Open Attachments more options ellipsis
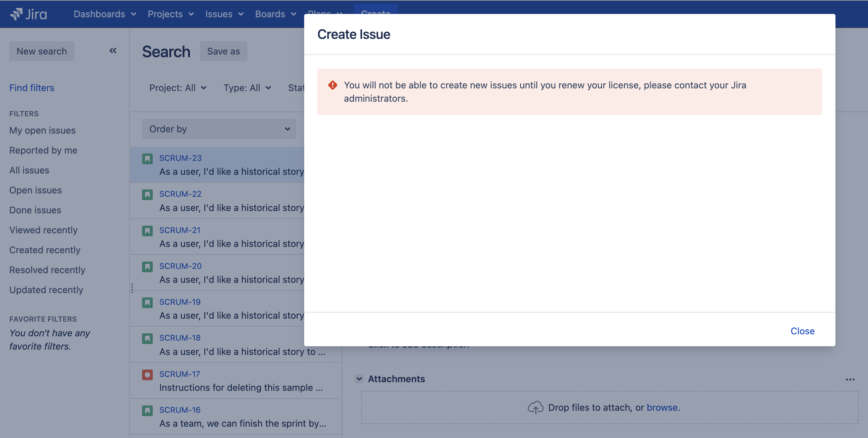Image resolution: width=868 pixels, height=438 pixels. 850,379
